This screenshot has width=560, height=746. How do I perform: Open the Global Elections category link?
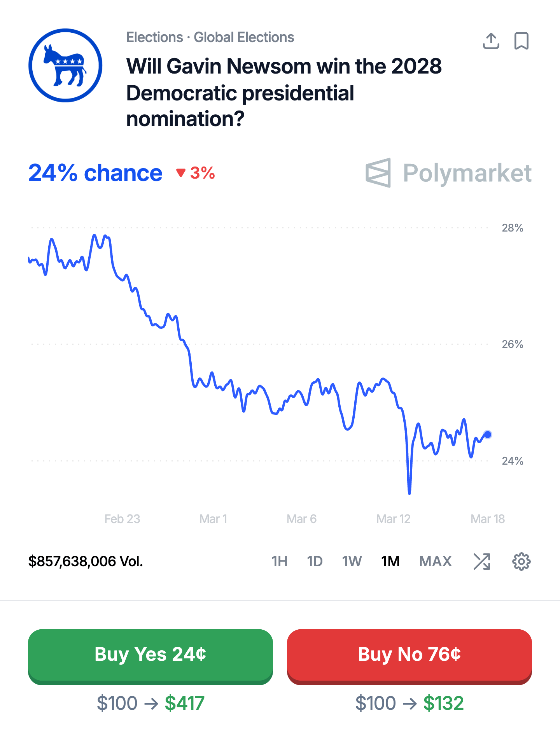pyautogui.click(x=244, y=37)
